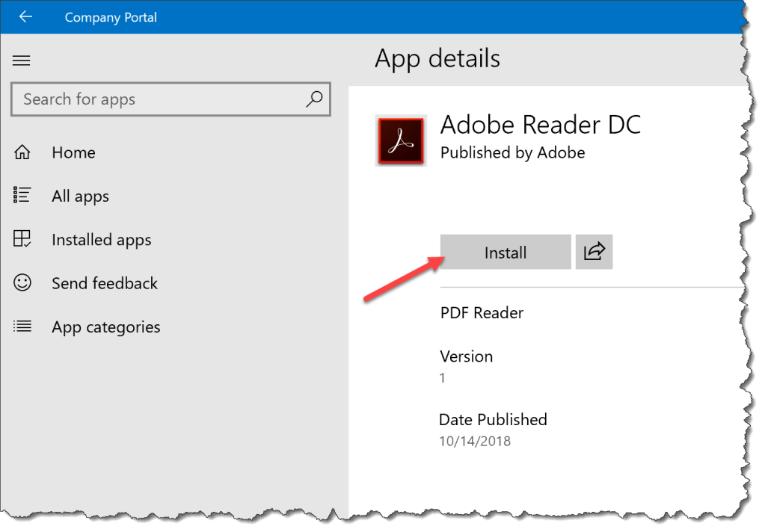Click the Date Published value 10/14/2018
765x532 pixels.
tap(474, 441)
